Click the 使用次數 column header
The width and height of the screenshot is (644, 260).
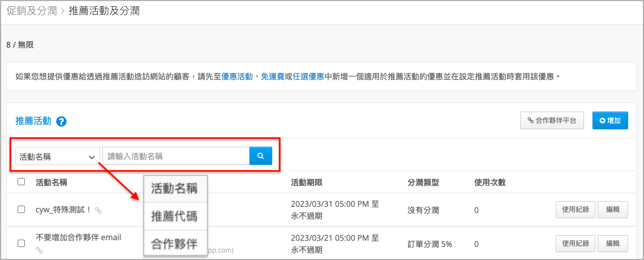pos(490,182)
